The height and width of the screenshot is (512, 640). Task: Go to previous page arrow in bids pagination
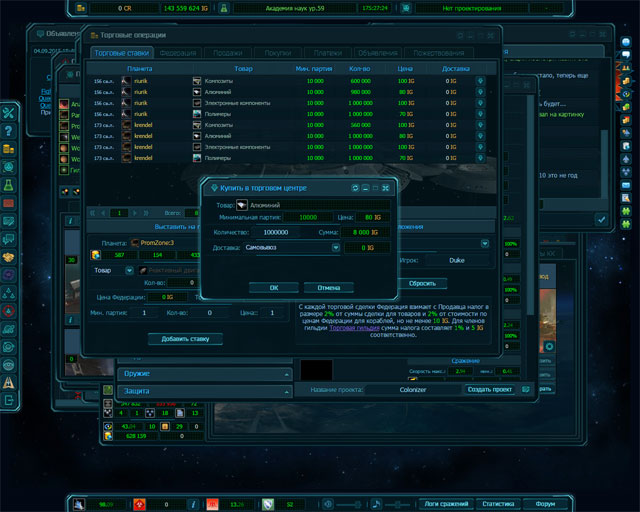(103, 213)
